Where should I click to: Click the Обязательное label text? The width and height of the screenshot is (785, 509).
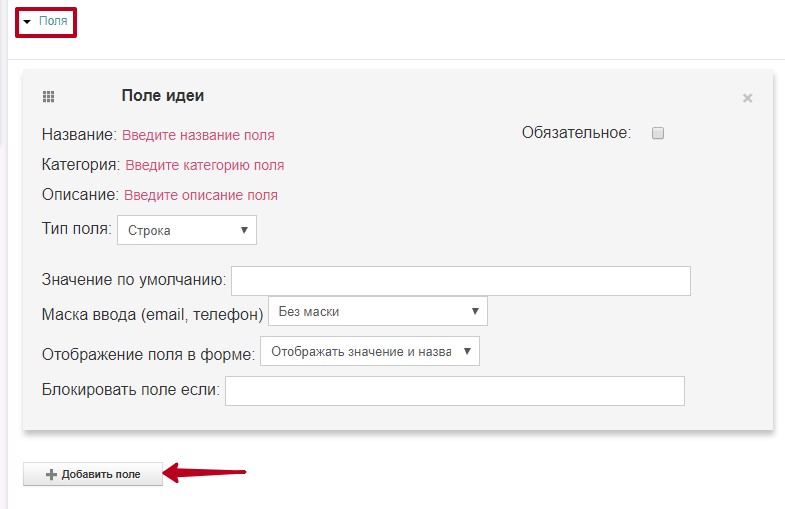tap(576, 133)
